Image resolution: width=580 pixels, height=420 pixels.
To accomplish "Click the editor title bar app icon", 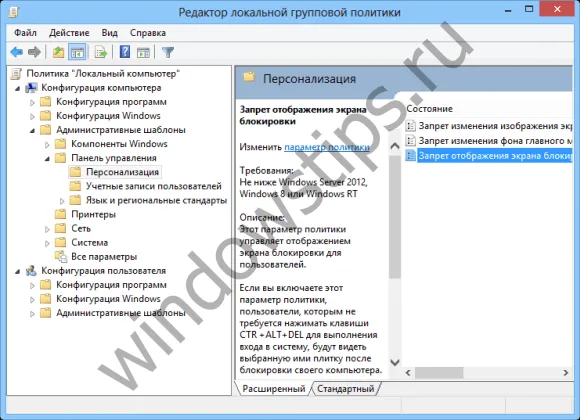I will click(x=14, y=12).
